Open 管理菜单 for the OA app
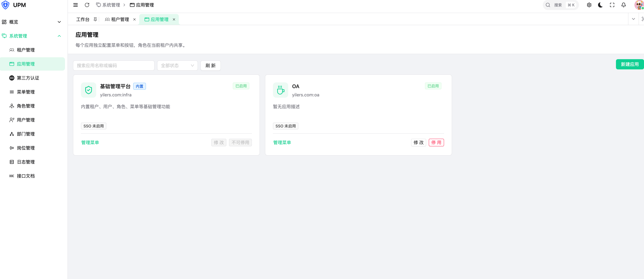This screenshot has height=279, width=644. (x=282, y=143)
